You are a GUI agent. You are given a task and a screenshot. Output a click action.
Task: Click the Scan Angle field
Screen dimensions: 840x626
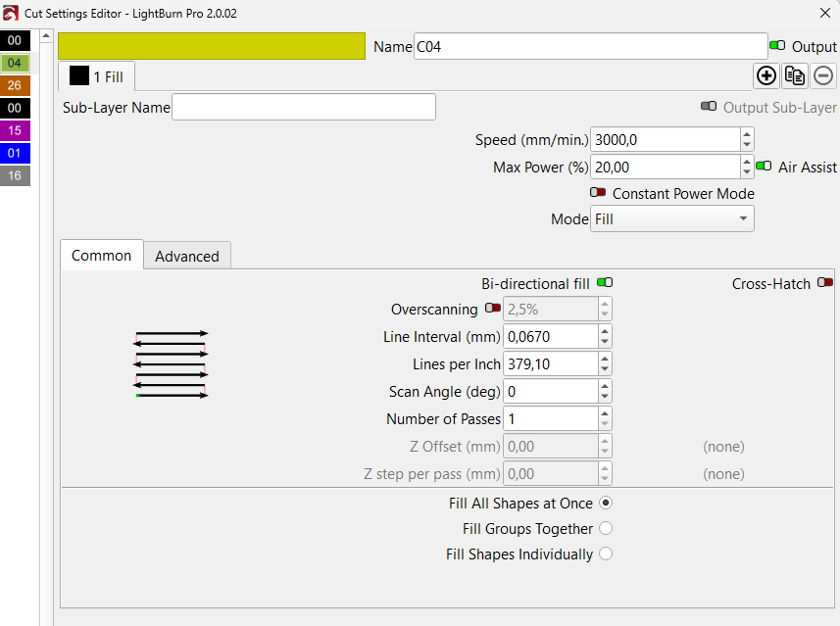(x=550, y=392)
